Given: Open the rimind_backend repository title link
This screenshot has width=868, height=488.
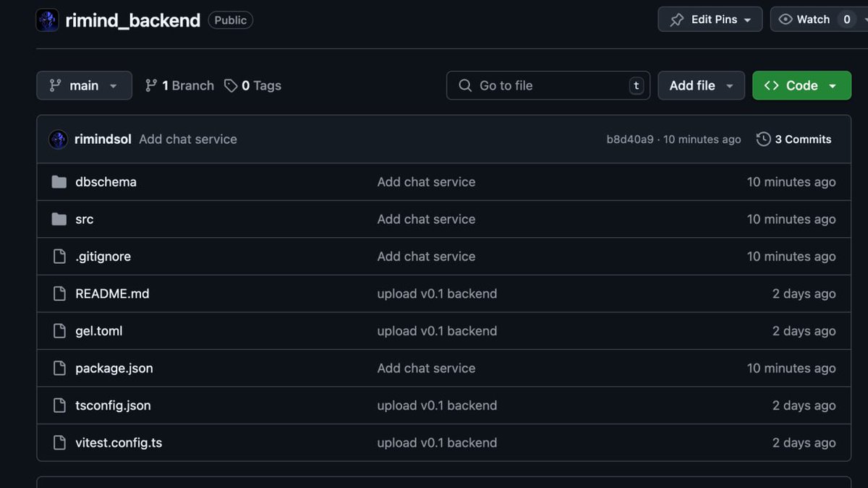Looking at the screenshot, I should pyautogui.click(x=132, y=20).
